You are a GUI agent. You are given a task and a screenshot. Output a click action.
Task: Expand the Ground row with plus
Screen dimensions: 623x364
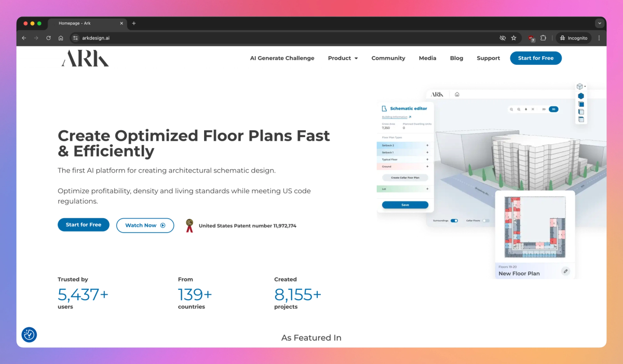pos(427,167)
